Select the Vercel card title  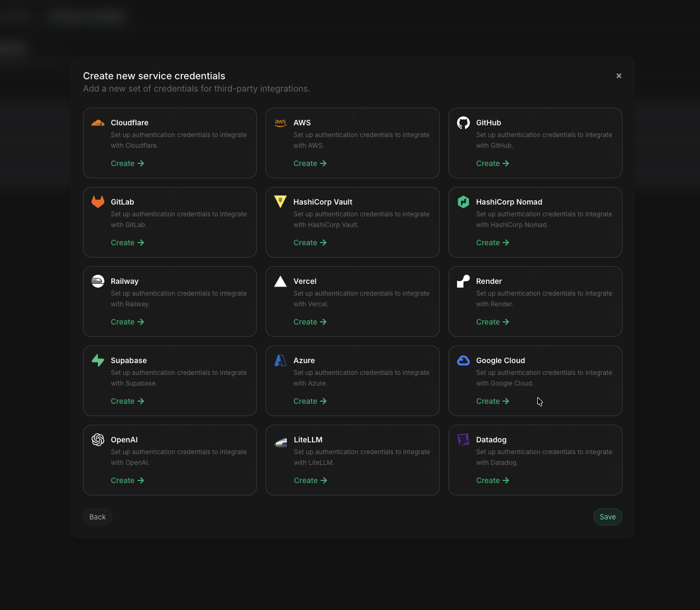[305, 281]
